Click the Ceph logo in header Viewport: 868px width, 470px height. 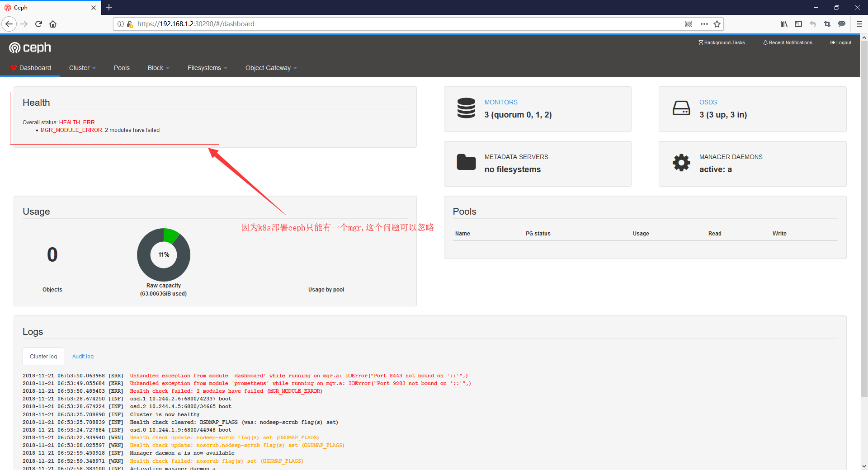tap(30, 47)
